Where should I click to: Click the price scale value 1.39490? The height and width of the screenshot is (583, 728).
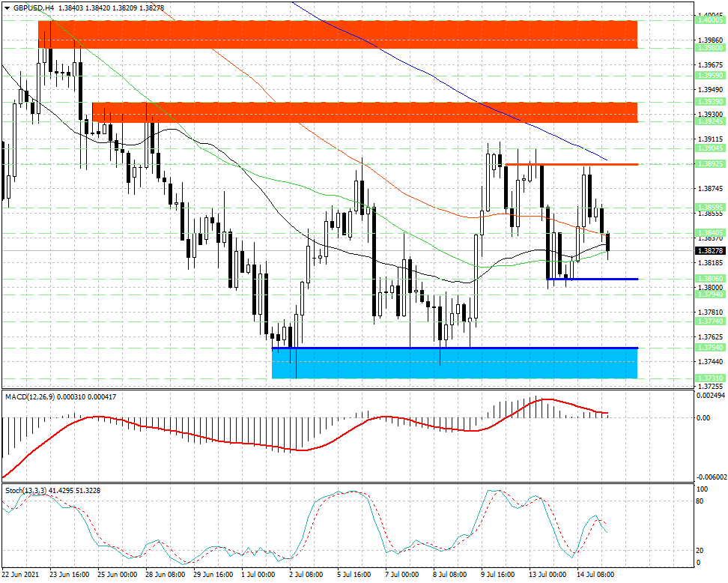pos(710,90)
